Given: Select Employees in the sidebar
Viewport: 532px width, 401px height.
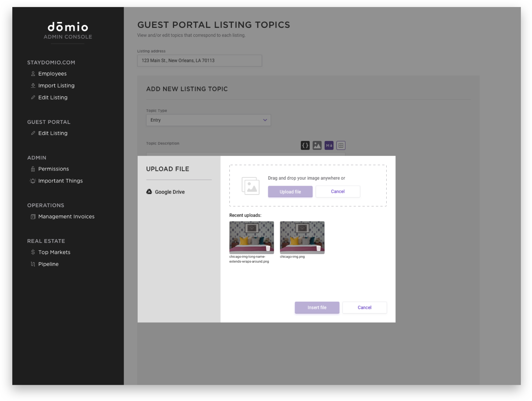Looking at the screenshot, I should 52,74.
